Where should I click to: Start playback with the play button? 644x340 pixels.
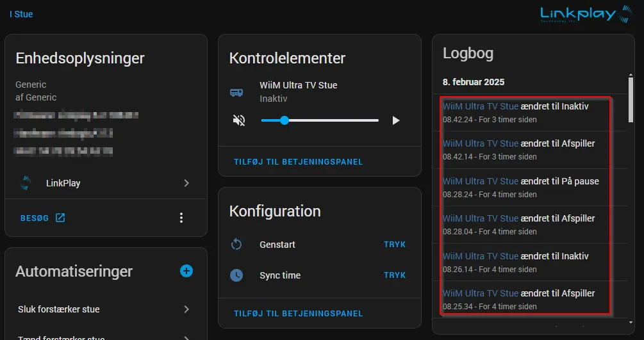click(395, 120)
